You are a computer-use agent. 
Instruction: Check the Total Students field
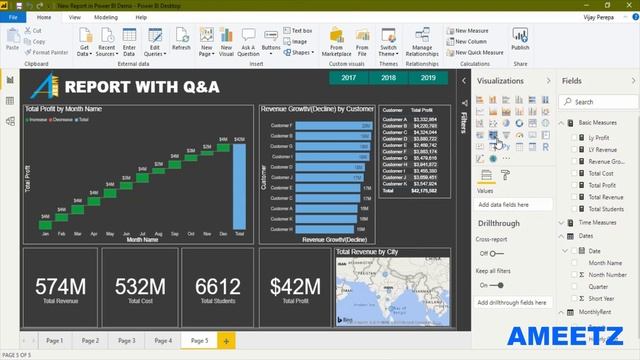[x=575, y=209]
